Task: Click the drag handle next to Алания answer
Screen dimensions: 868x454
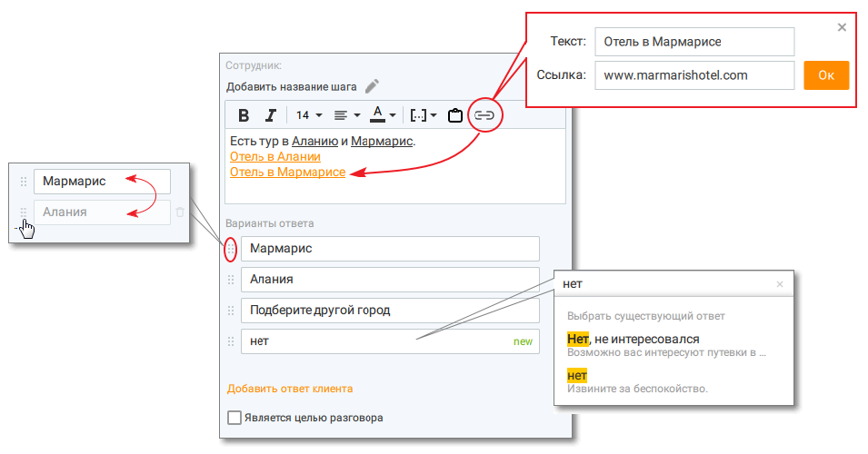Action: [231, 280]
